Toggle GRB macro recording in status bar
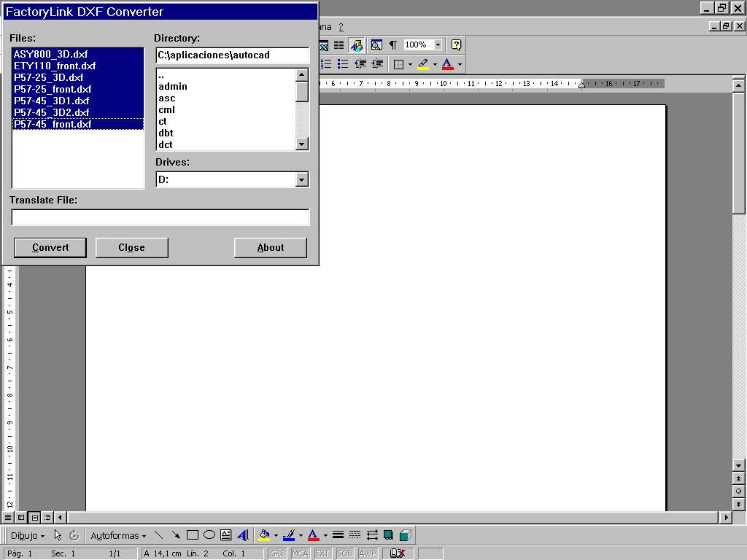The image size is (747, 560). pyautogui.click(x=277, y=553)
